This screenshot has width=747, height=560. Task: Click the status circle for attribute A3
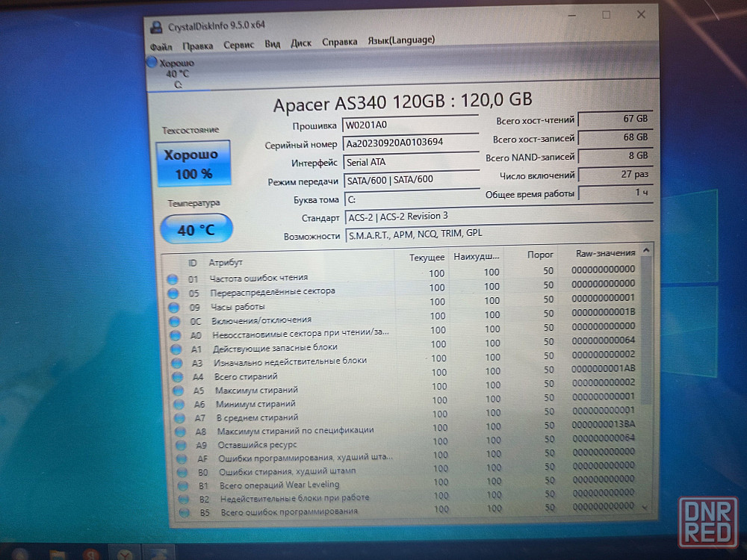coord(177,363)
